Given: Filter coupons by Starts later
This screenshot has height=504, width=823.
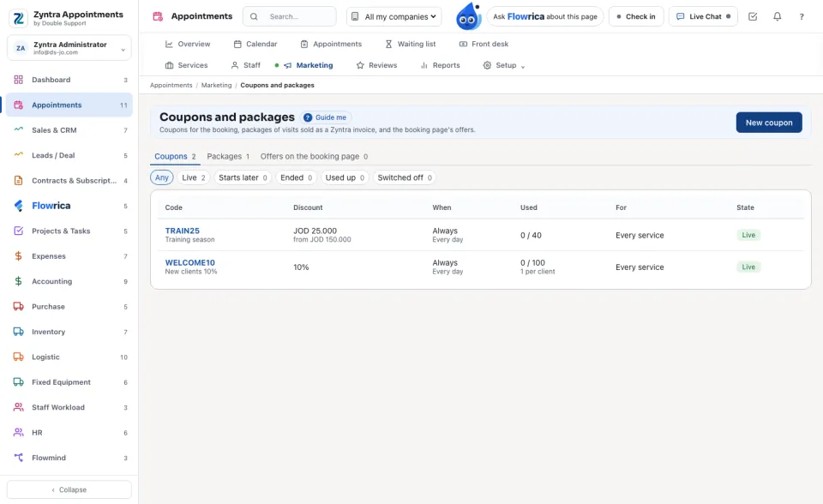Looking at the screenshot, I should click(x=243, y=177).
